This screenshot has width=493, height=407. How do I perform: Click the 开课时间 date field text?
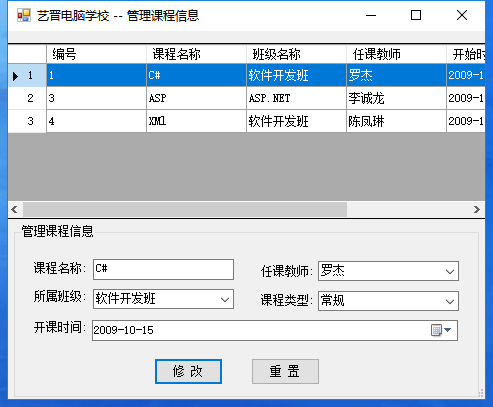coord(123,330)
